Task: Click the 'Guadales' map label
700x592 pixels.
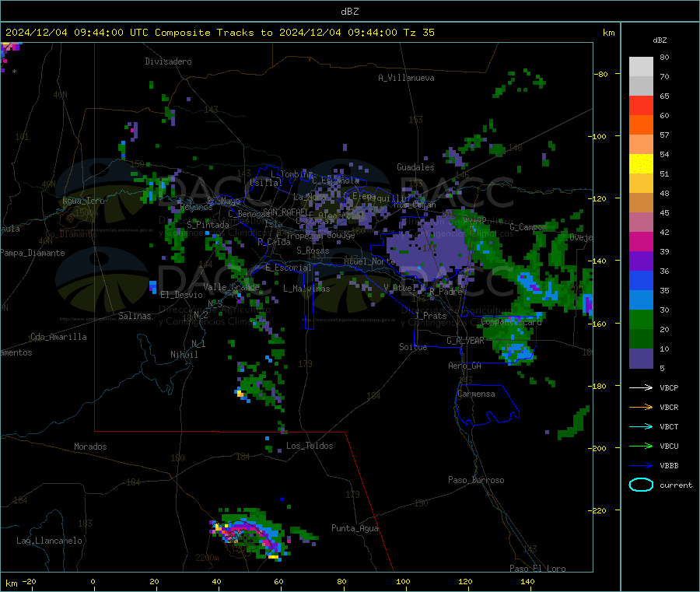Action: pos(415,167)
